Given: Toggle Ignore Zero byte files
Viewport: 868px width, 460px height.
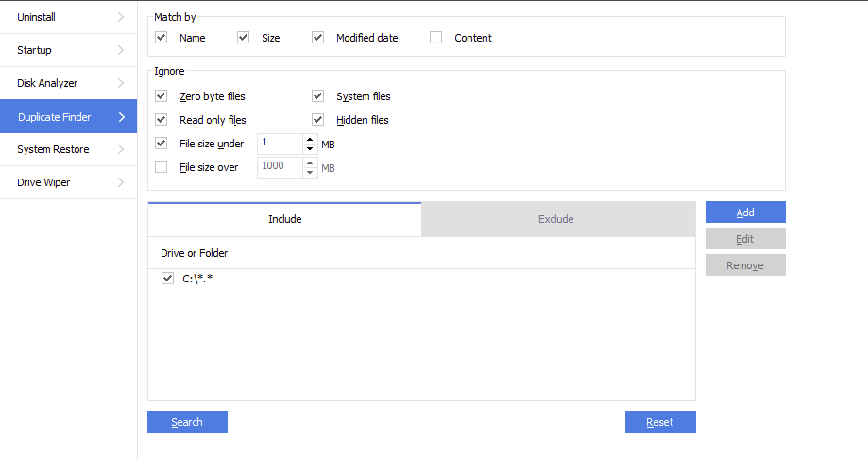Looking at the screenshot, I should (x=162, y=96).
